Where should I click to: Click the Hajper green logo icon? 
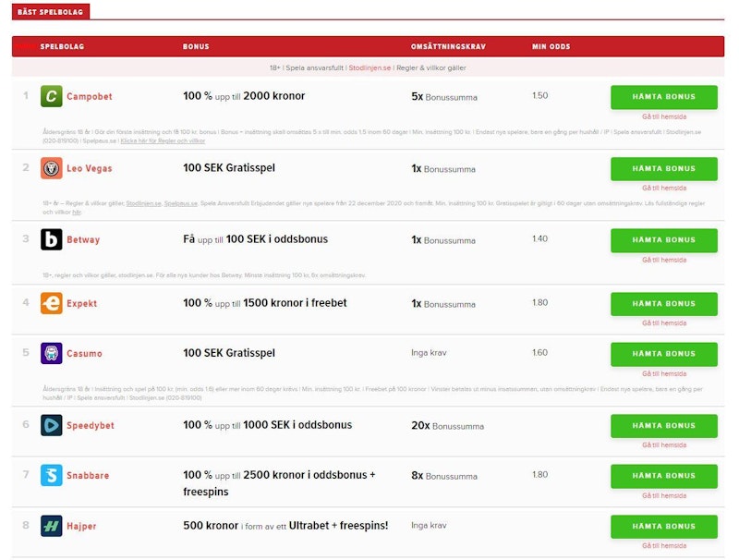click(52, 526)
